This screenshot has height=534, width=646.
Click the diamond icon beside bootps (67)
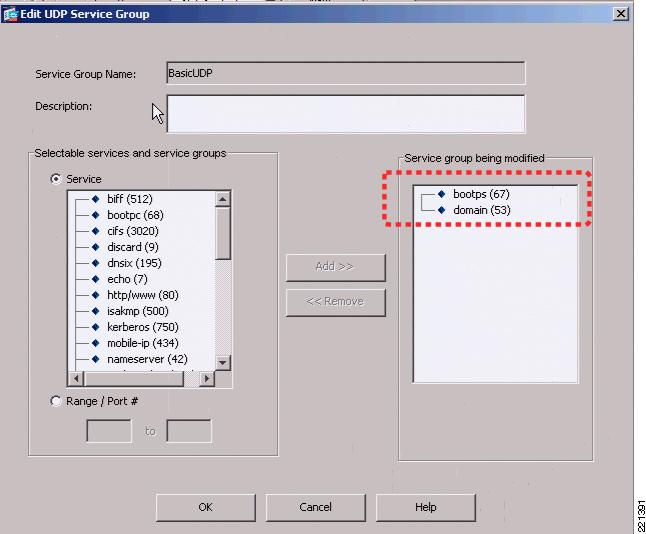pos(442,194)
